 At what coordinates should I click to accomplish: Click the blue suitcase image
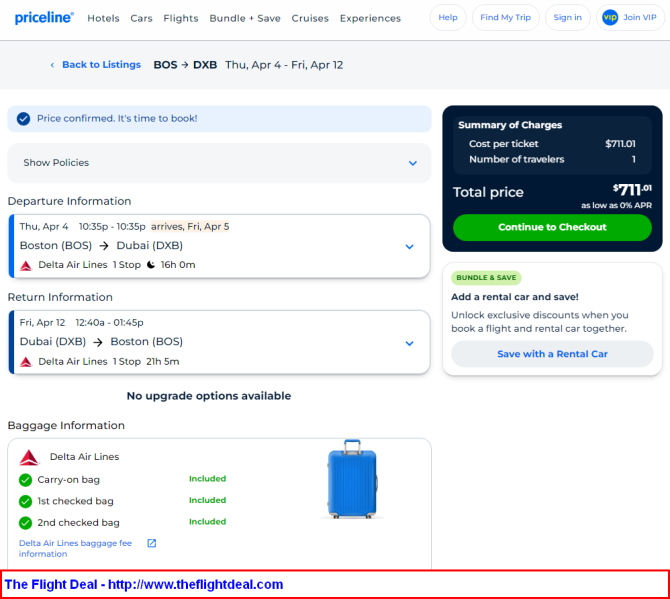[x=352, y=479]
